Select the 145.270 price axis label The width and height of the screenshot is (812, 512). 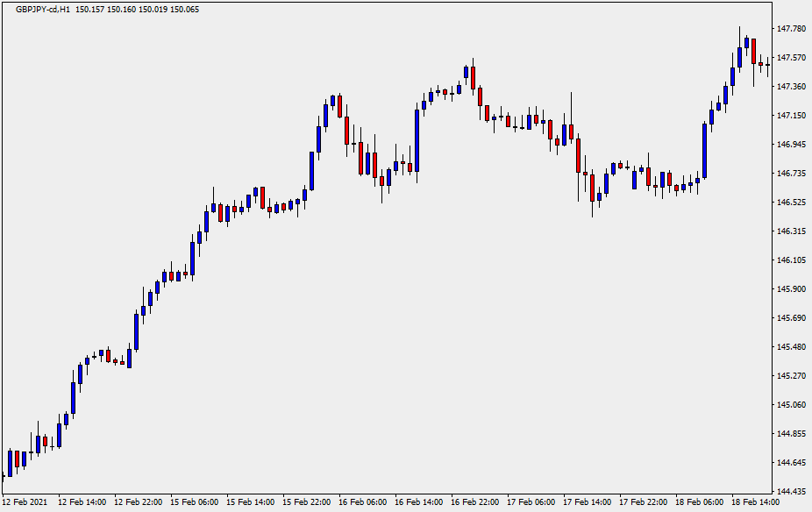pos(791,376)
